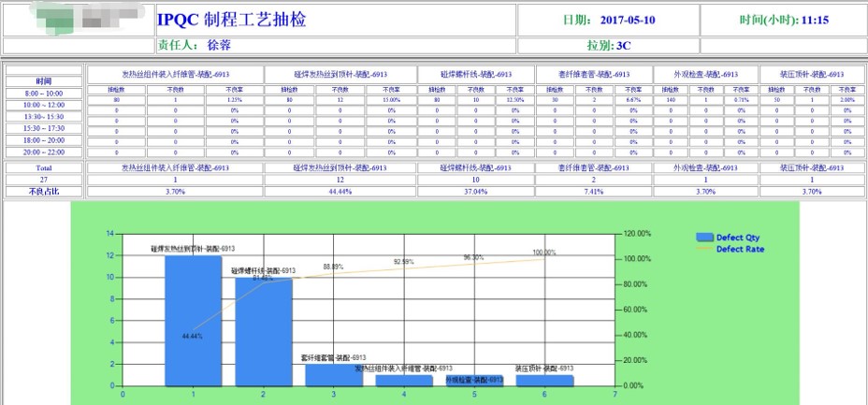Viewport: 868px width, 405px height.
Task: Select the chart bar at x-axis position 6
Action: coord(544,380)
